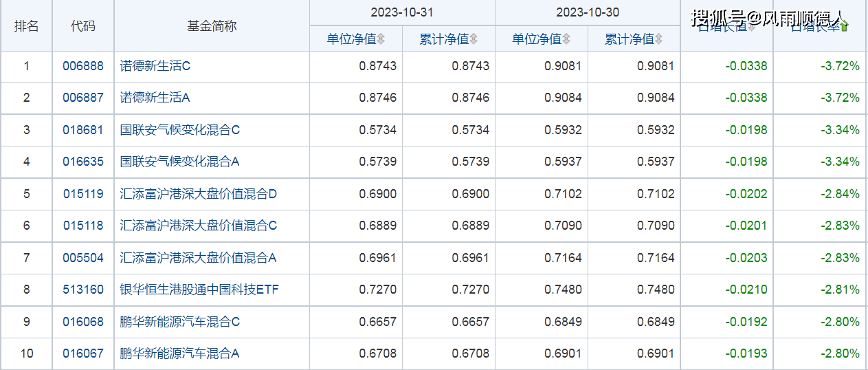Viewport: 868px width, 370px height.
Task: Sort by 2023-10-30 累计净值 header text
Action: pyautogui.click(x=629, y=39)
